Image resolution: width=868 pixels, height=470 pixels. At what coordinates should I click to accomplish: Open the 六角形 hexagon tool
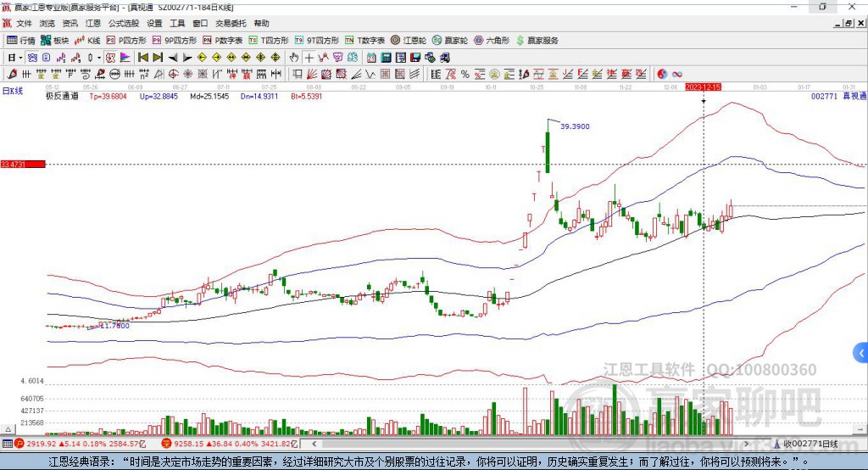492,41
